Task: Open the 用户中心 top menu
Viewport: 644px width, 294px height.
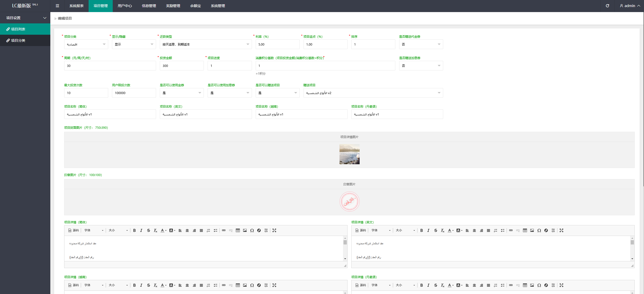Action: 125,6
